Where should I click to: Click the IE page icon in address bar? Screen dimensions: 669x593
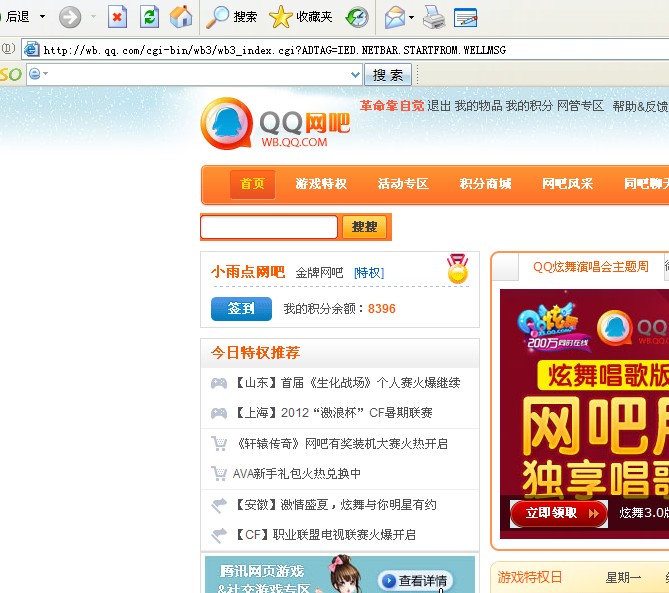tap(32, 49)
